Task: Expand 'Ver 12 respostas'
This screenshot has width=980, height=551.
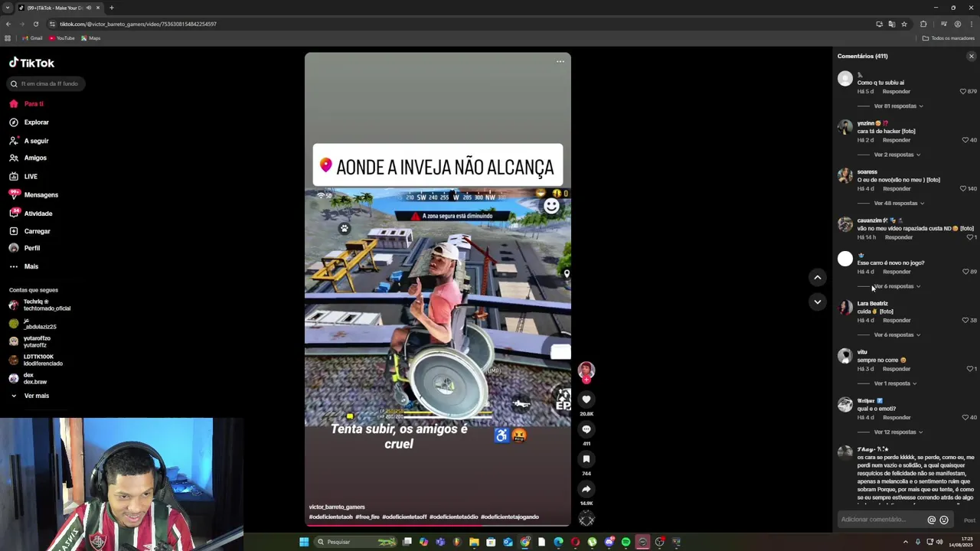Action: pos(898,432)
